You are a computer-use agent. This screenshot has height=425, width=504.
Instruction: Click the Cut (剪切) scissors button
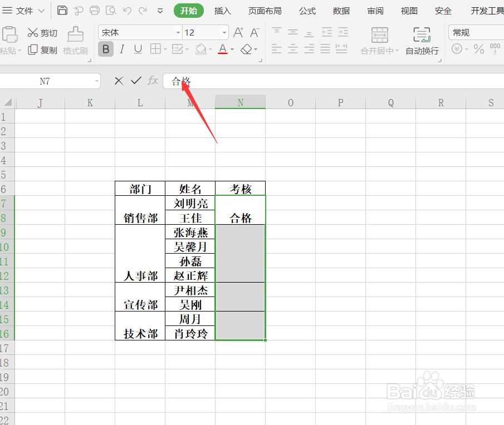pyautogui.click(x=42, y=33)
